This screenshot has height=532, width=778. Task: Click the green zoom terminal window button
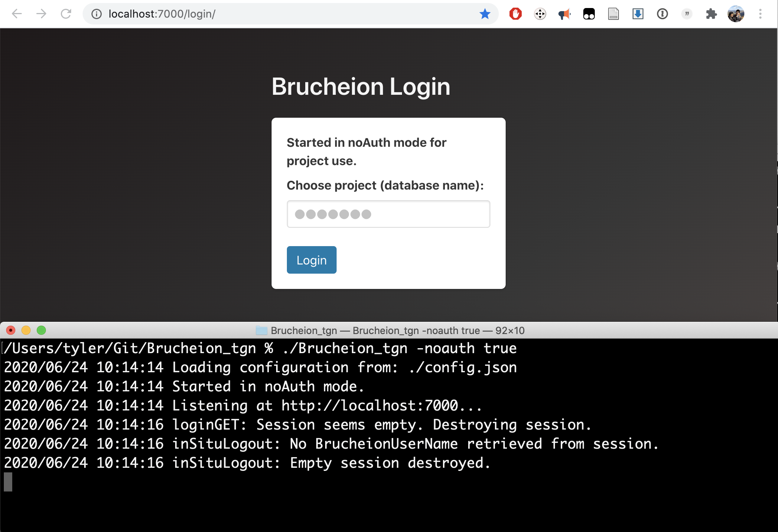click(x=41, y=330)
